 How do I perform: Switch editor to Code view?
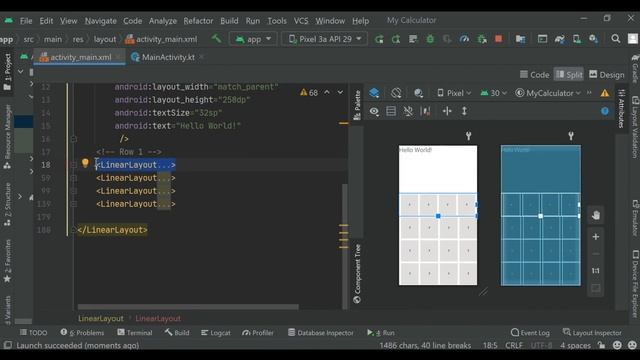coord(535,75)
